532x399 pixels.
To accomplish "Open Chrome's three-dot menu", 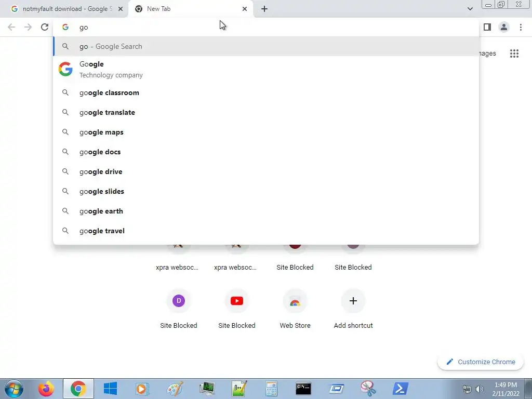I will pos(521,27).
